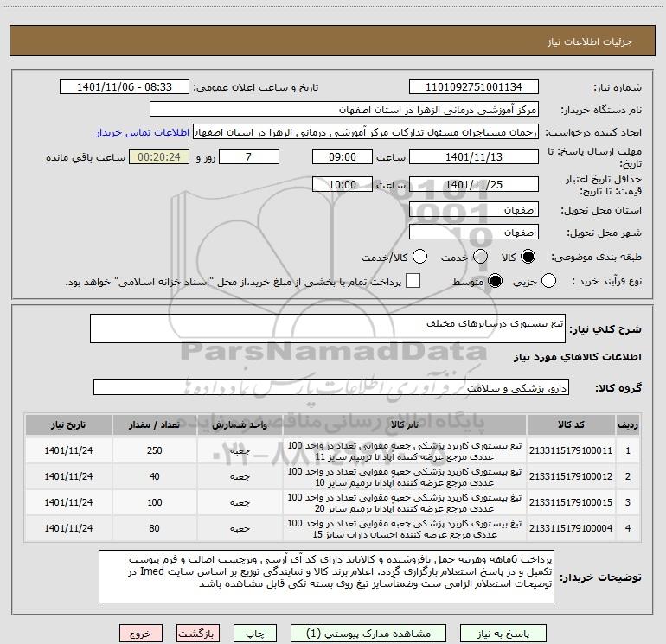Click the خروج exit button
This screenshot has height=644, width=666.
pos(141,634)
